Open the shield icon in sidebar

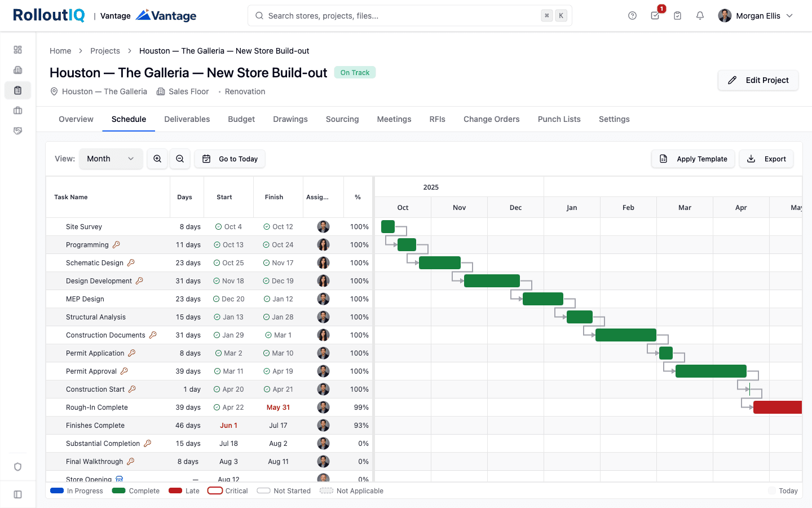pyautogui.click(x=17, y=467)
